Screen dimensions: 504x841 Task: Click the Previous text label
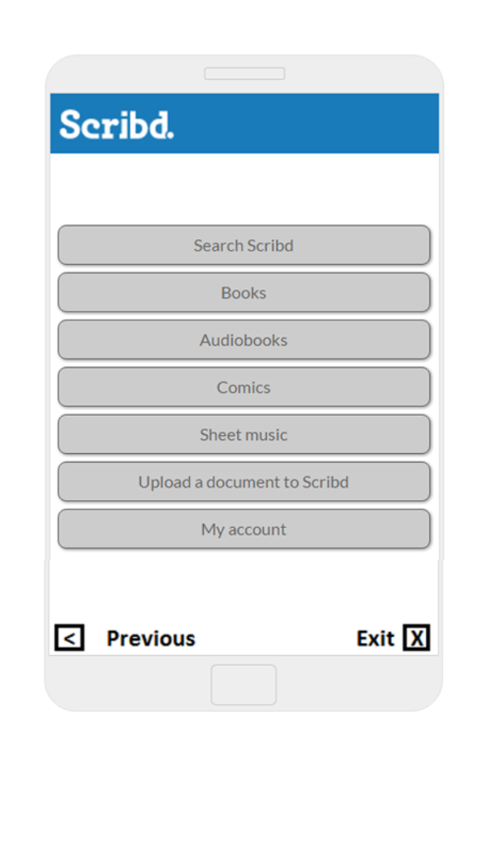pyautogui.click(x=151, y=639)
